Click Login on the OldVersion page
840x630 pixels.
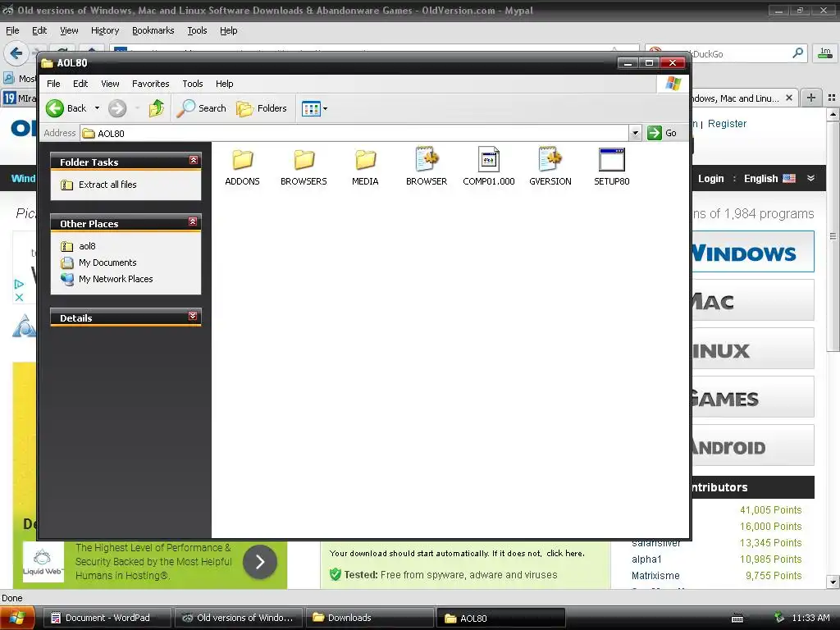coord(710,178)
